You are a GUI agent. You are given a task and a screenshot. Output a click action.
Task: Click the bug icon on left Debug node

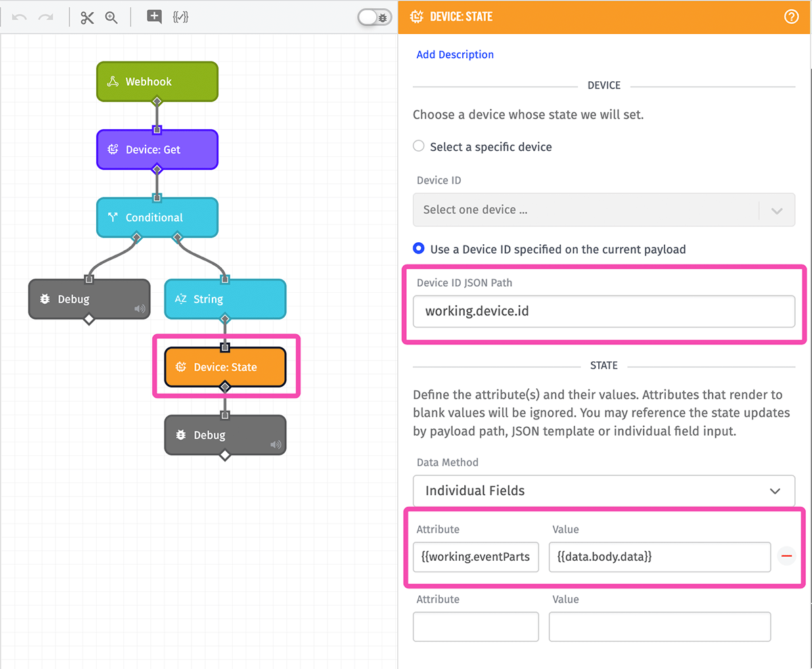tap(45, 299)
